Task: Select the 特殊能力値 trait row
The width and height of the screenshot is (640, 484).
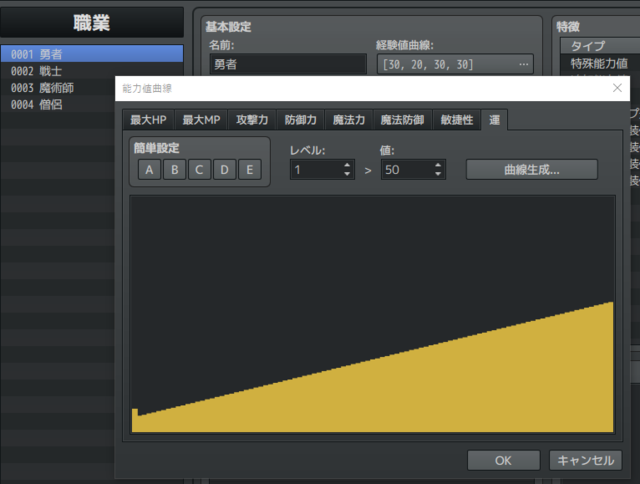Action: pos(599,64)
